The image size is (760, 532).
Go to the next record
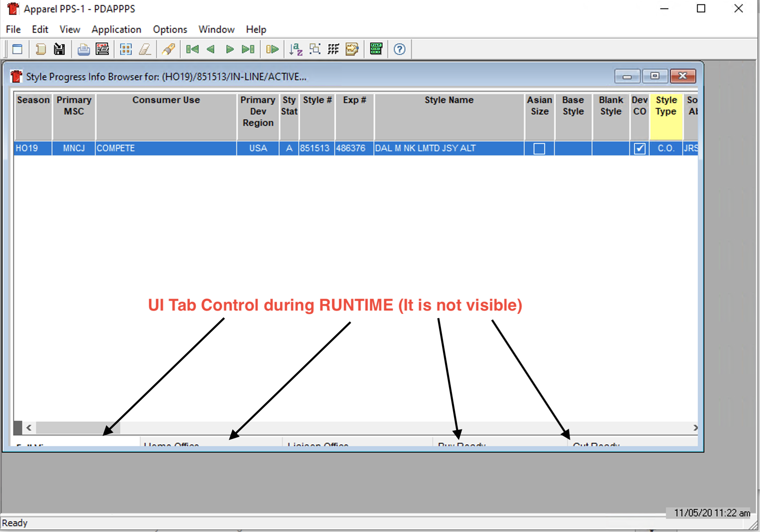tap(230, 49)
